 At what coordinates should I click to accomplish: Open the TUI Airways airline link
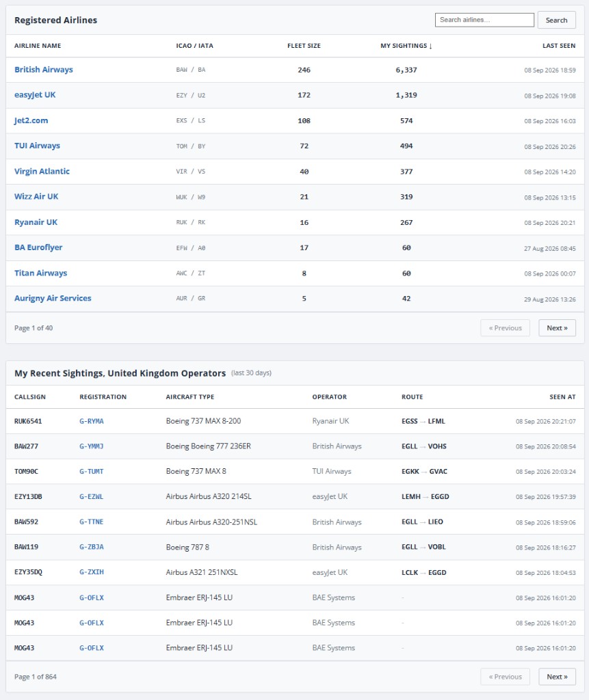tap(37, 146)
